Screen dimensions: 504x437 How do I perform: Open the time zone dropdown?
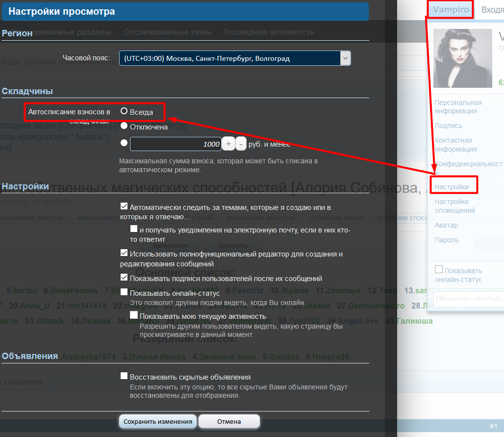[x=235, y=58]
